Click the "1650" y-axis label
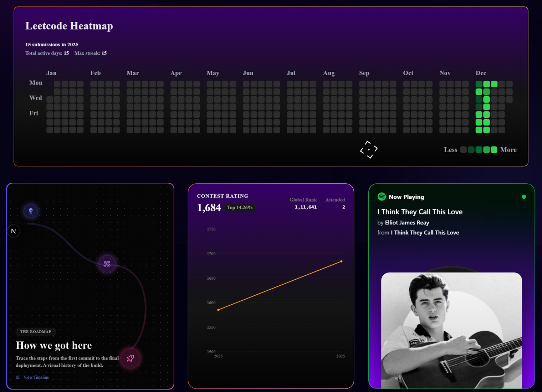The width and height of the screenshot is (542, 392). point(211,278)
